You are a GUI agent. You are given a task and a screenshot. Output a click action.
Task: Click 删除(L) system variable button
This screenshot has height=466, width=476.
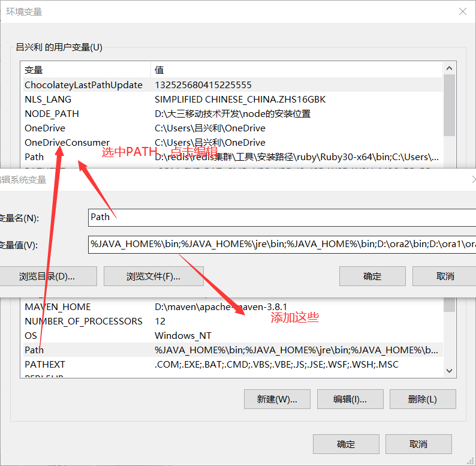423,399
